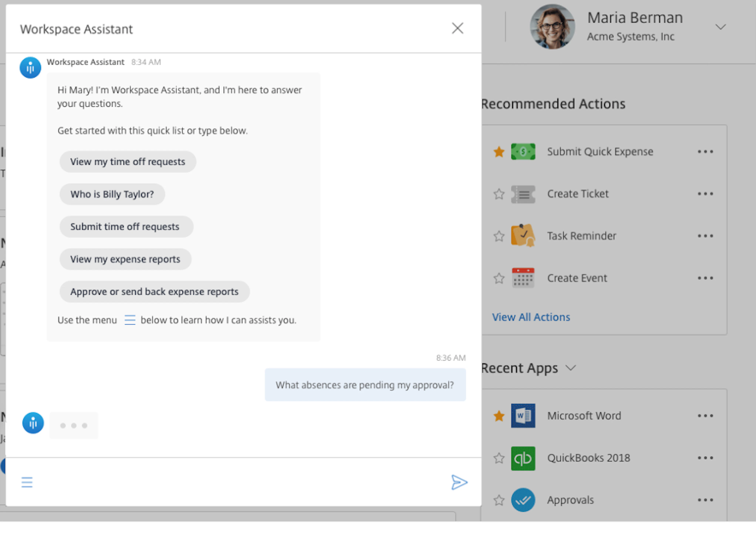The image size is (756, 535).
Task: Open the Submit Quick Expense options menu
Action: pyautogui.click(x=706, y=151)
